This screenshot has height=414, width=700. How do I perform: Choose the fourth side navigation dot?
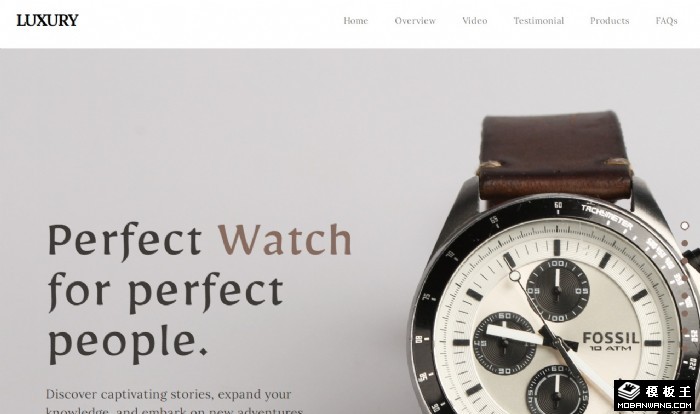click(684, 278)
